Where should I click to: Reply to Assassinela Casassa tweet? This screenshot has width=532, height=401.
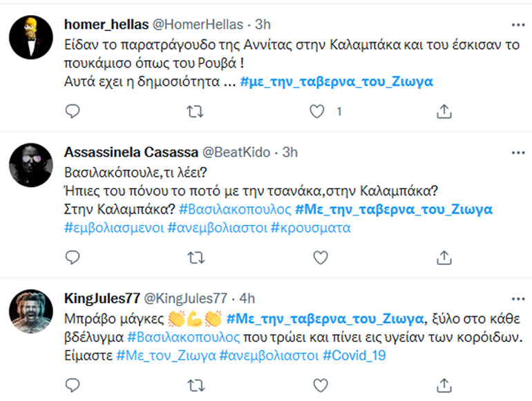73,257
